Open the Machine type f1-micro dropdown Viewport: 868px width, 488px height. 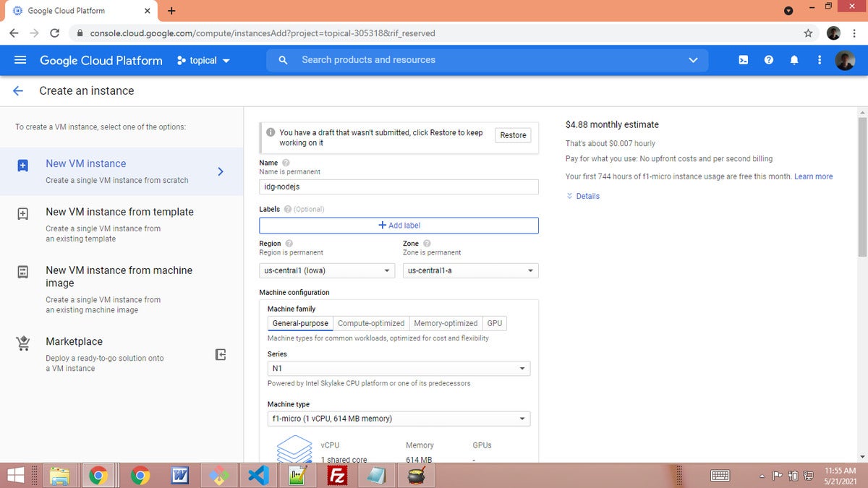[399, 419]
